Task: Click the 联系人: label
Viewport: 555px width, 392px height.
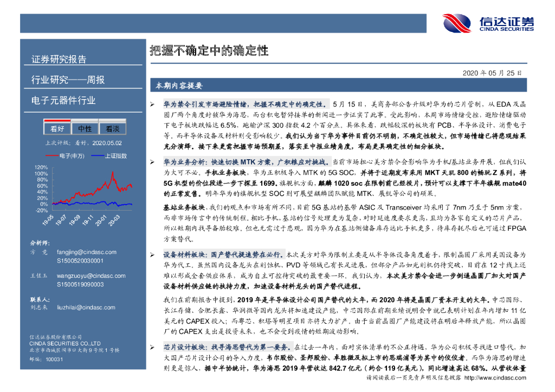Action: [40, 300]
